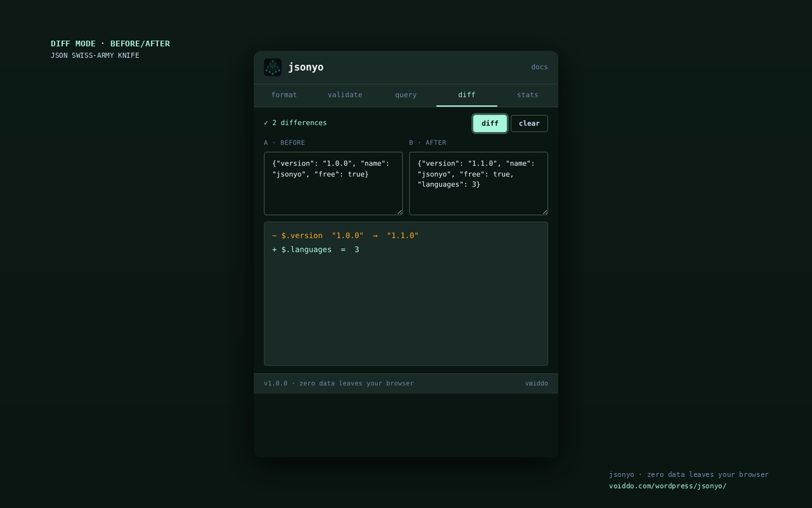Click 'jsonyo · zero data leaves your browser' caption
Image resolution: width=812 pixels, height=508 pixels.
[x=689, y=475]
